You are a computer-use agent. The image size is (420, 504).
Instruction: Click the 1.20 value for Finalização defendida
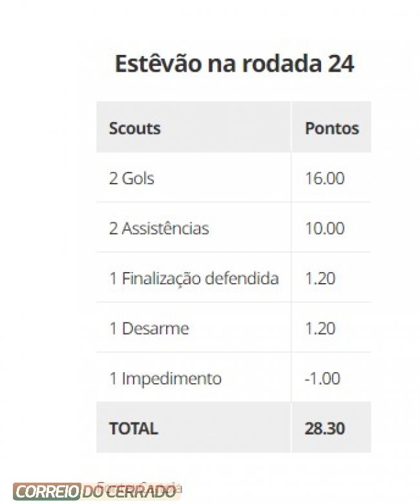tap(320, 278)
